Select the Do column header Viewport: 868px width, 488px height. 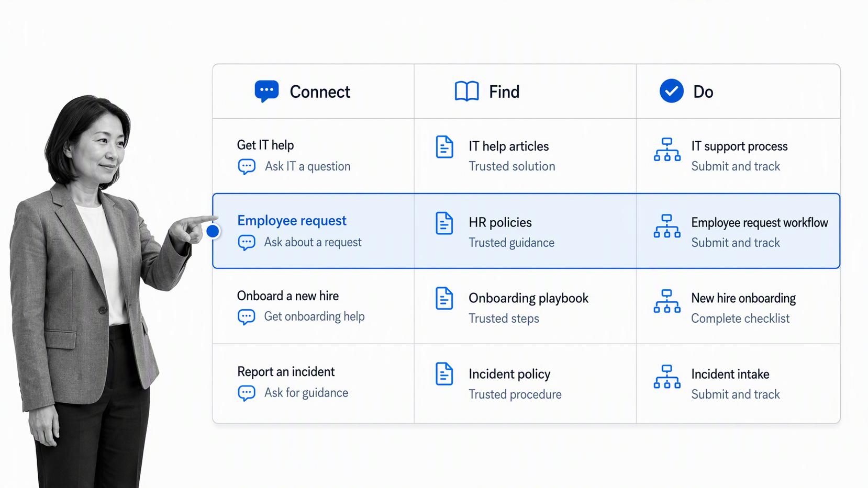(738, 92)
